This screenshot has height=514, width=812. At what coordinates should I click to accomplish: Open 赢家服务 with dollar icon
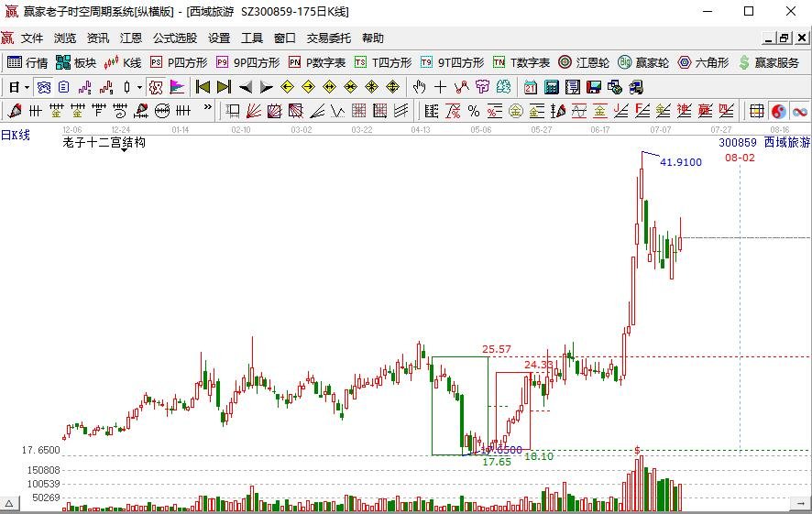769,62
